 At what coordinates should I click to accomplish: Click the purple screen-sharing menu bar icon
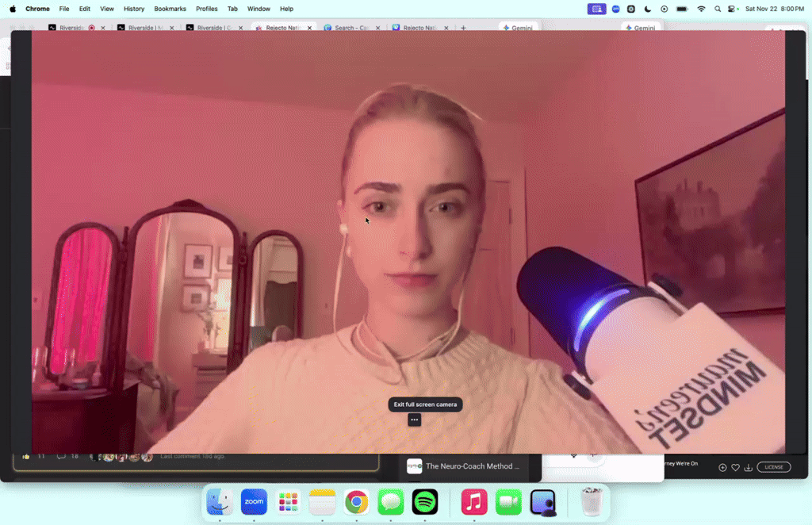pos(596,9)
